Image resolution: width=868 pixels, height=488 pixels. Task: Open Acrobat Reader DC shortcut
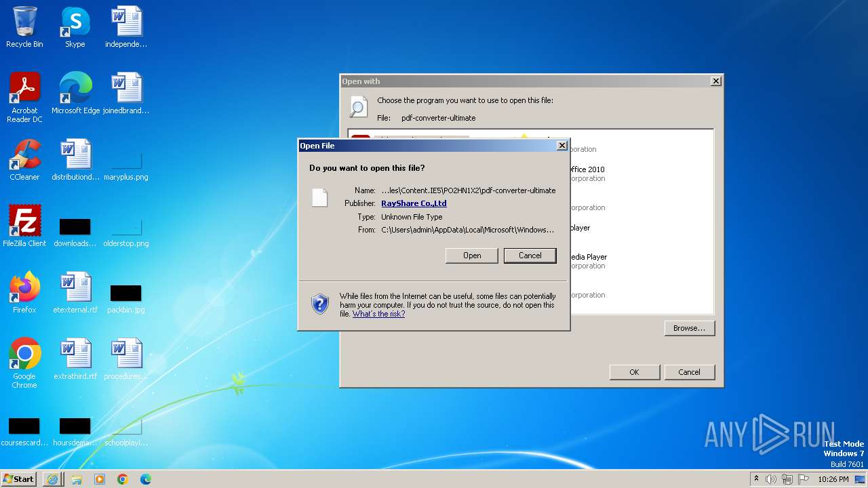pos(24,97)
